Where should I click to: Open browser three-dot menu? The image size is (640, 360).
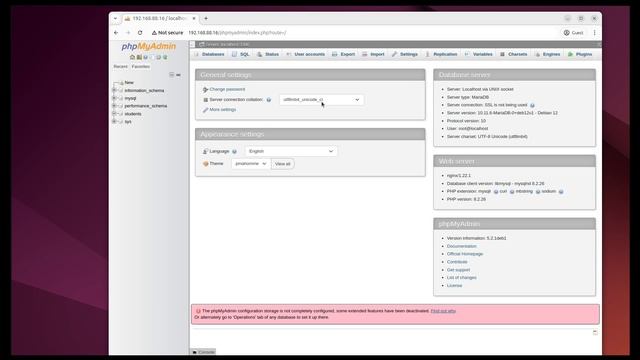594,33
